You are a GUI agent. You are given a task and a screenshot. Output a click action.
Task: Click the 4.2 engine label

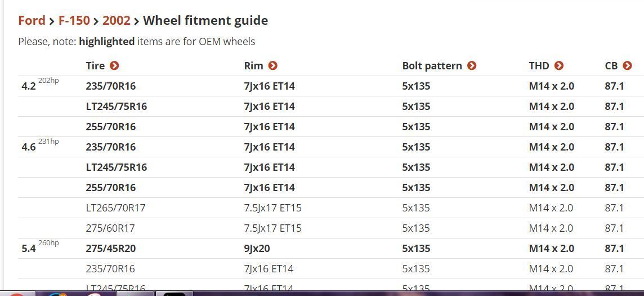pos(29,86)
